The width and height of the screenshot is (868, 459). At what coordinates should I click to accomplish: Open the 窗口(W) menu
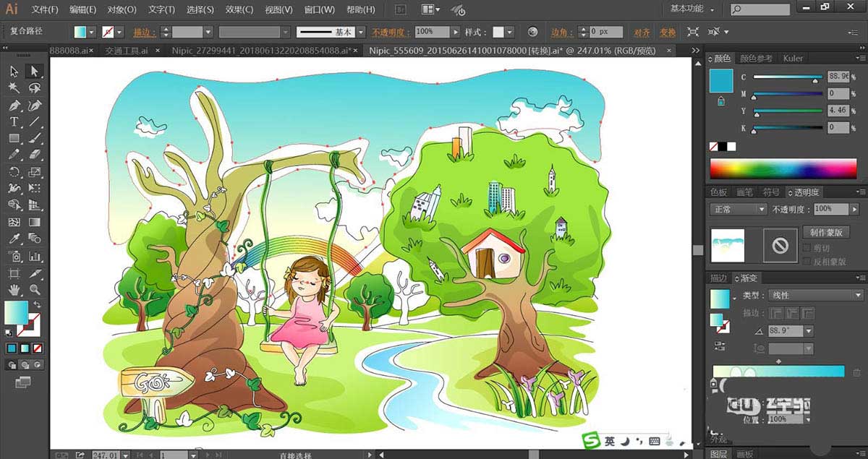(x=319, y=9)
